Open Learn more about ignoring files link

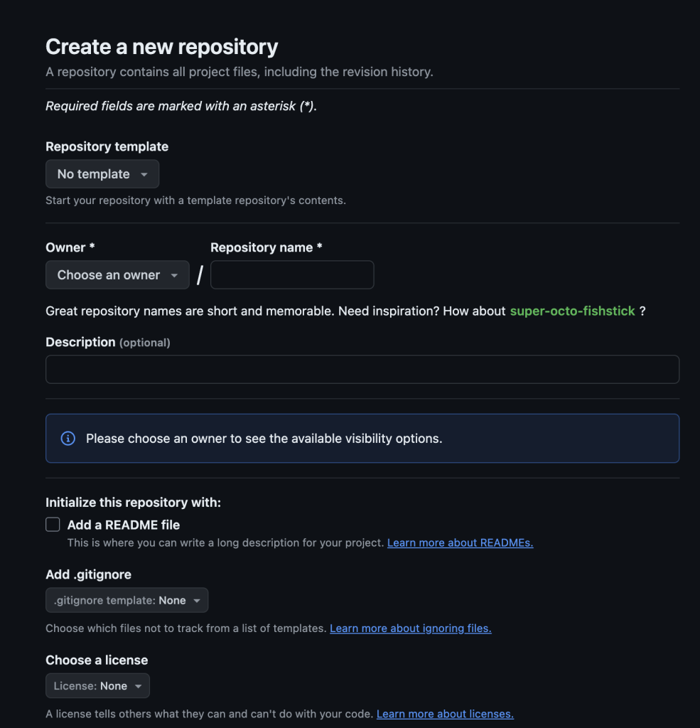(410, 628)
